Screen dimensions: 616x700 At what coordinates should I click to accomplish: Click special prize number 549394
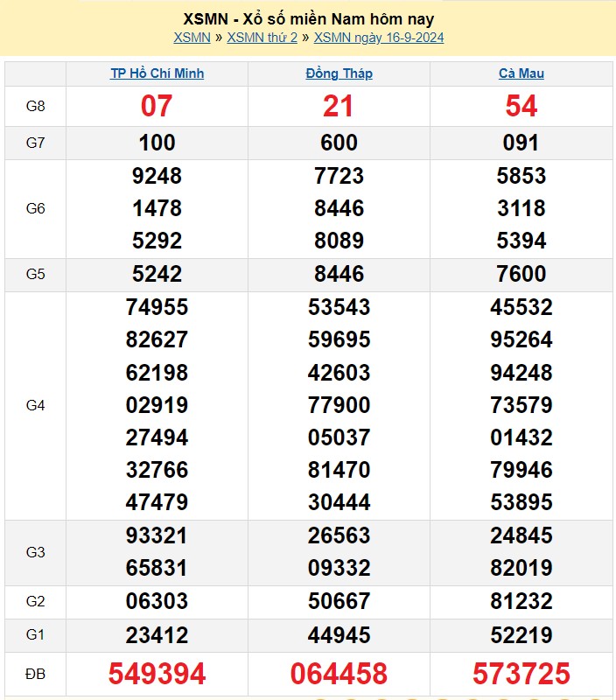pyautogui.click(x=157, y=673)
